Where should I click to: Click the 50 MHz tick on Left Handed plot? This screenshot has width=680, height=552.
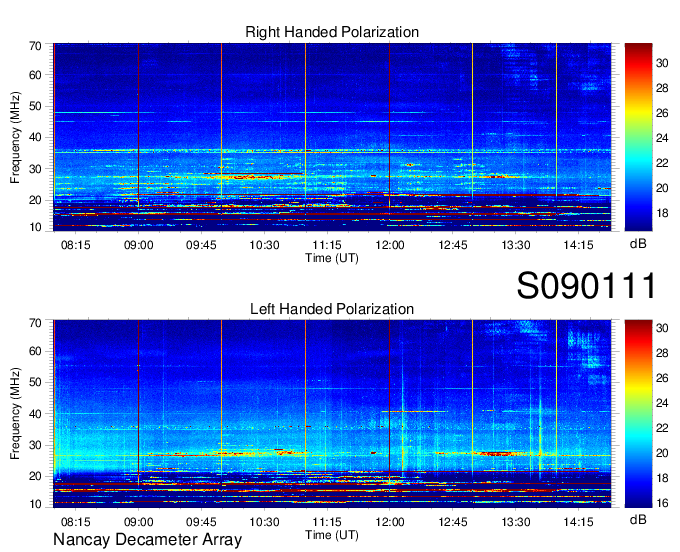pos(35,382)
